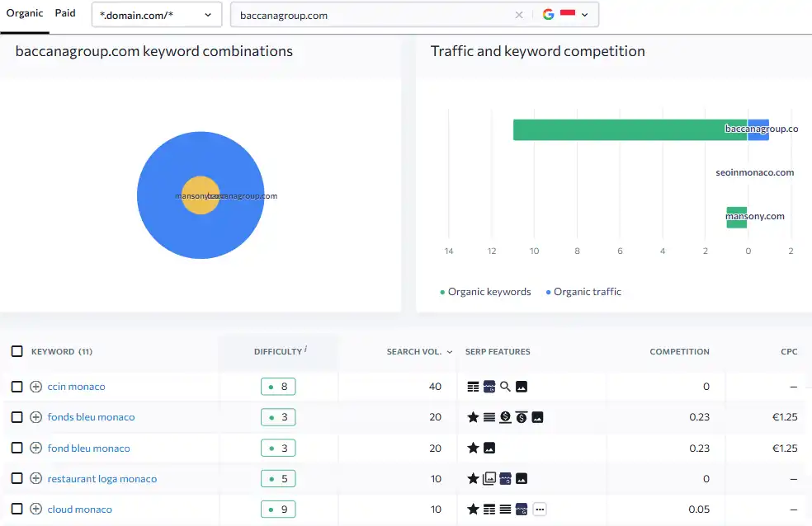Screen dimensions: 812x526
Task: Toggle Organic traffic legend series
Action: (x=583, y=292)
